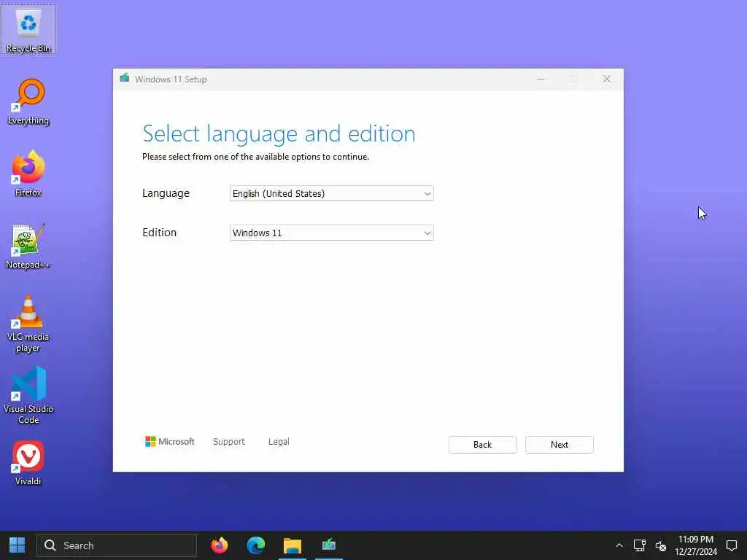
Task: Open the network status tray icon
Action: point(639,545)
